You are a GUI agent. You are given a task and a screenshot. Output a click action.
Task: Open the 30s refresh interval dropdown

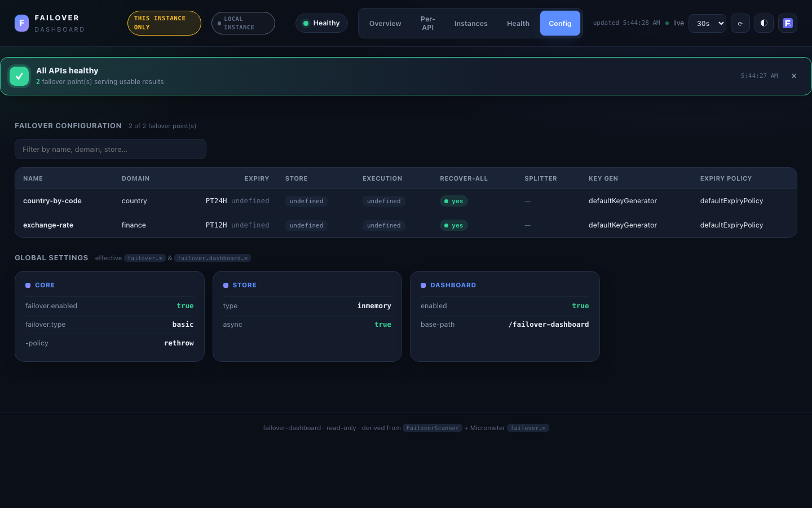click(x=707, y=23)
